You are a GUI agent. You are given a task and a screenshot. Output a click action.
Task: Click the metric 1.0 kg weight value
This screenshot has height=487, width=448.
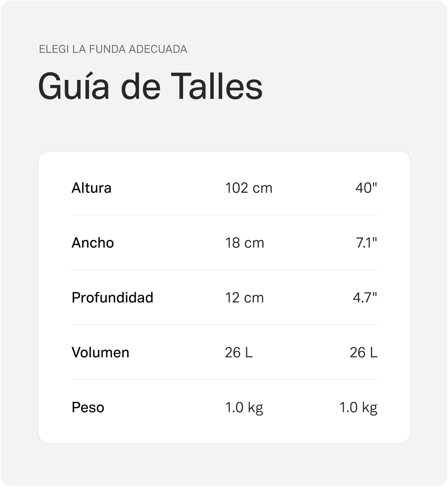click(244, 408)
